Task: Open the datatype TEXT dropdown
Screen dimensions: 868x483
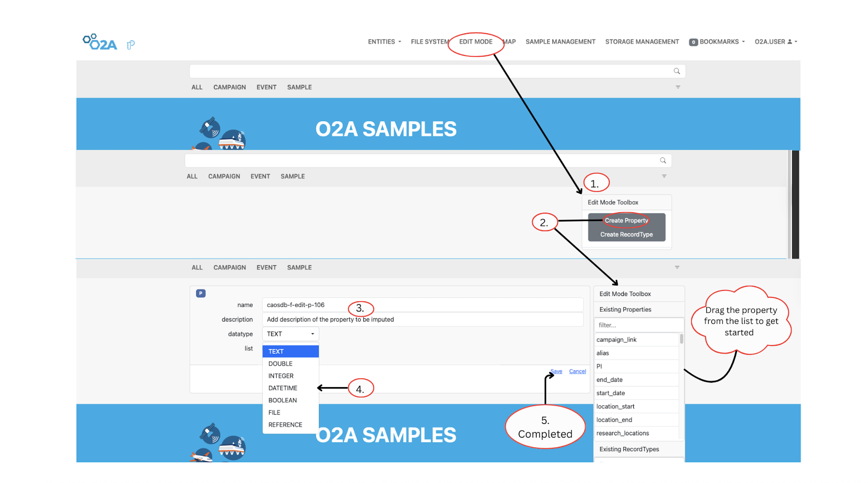Action: tap(290, 334)
